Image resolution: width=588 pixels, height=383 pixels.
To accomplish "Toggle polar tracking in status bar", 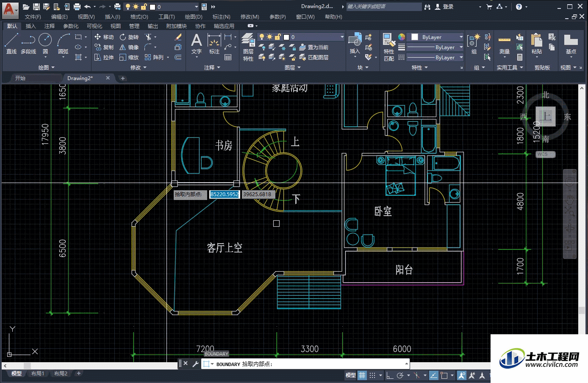I will [x=400, y=375].
